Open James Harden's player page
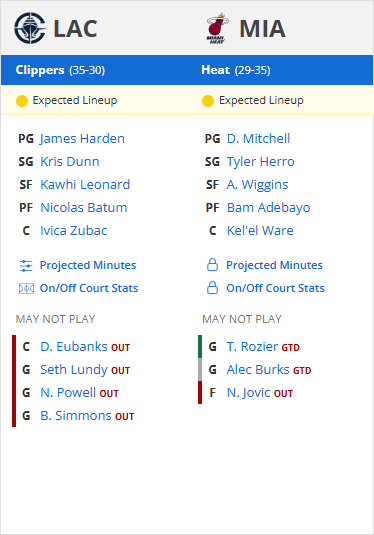 tap(82, 139)
